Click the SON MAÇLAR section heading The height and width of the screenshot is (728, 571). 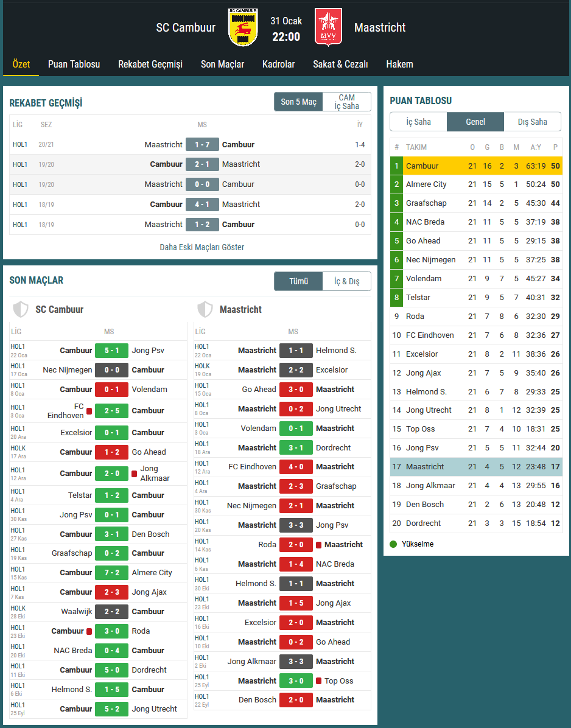tap(36, 281)
